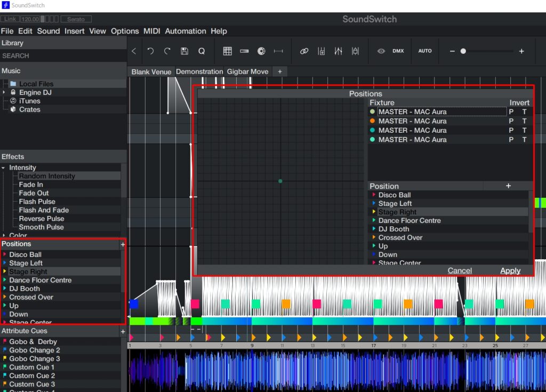Click the second fader split icon
Image resolution: width=546 pixels, height=392 pixels.
click(338, 51)
